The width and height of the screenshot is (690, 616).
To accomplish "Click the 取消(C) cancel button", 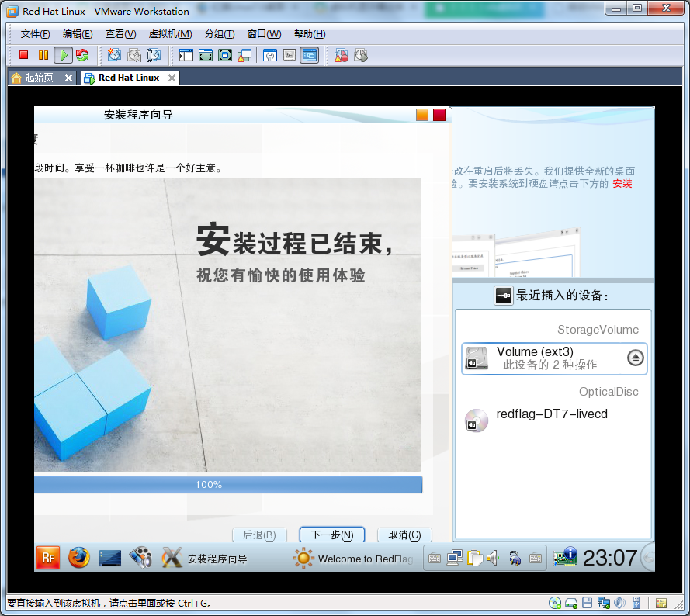I will [x=404, y=535].
